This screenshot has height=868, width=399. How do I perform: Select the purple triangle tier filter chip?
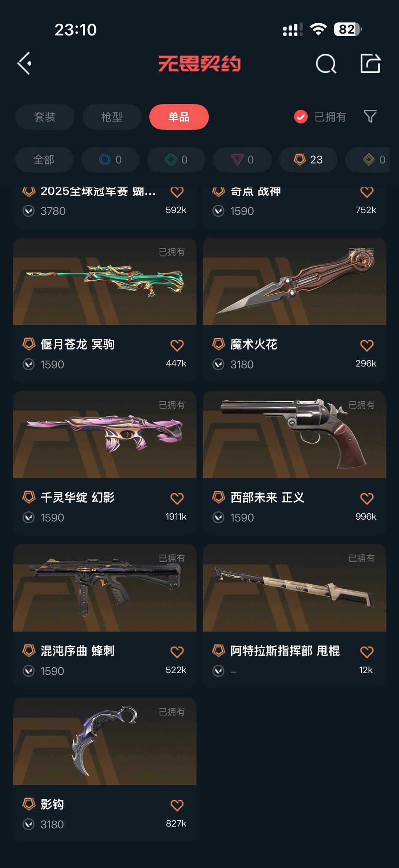(x=242, y=160)
